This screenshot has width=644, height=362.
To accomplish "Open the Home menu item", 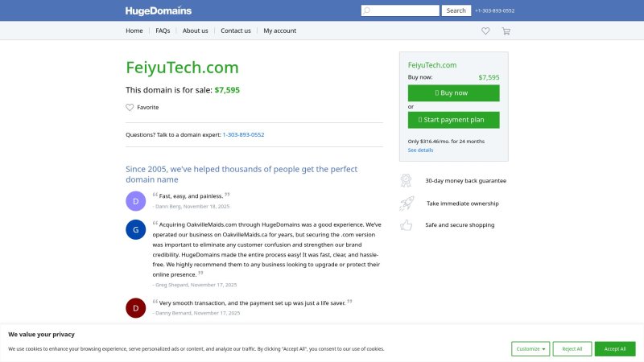I will (x=134, y=31).
